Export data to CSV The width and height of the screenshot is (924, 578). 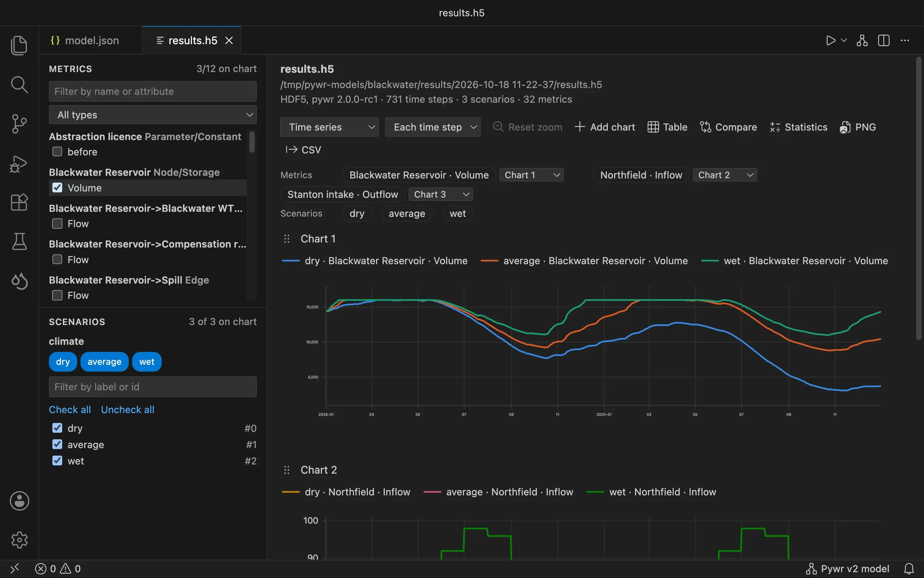click(303, 150)
